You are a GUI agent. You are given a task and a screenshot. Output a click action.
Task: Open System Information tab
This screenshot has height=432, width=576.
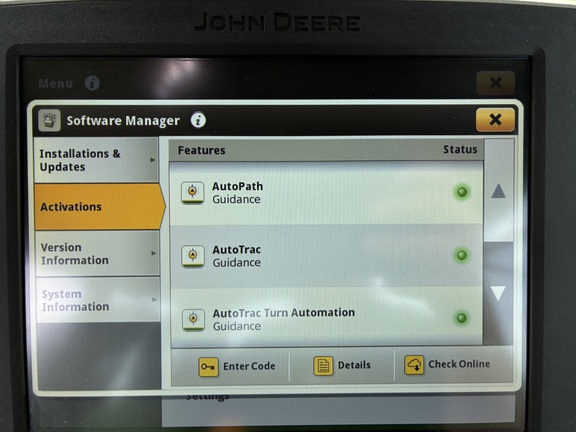click(x=98, y=300)
